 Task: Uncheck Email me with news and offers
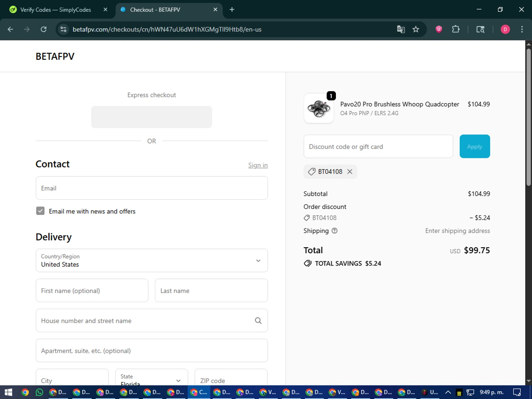click(x=40, y=211)
